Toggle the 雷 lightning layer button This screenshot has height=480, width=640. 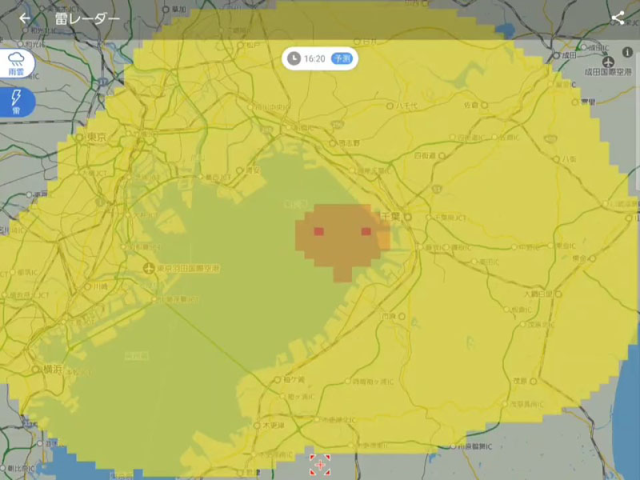(x=17, y=100)
